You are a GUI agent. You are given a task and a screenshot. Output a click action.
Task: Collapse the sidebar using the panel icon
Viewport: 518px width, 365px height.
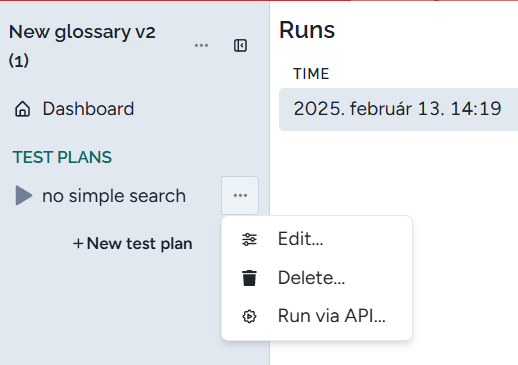click(240, 46)
